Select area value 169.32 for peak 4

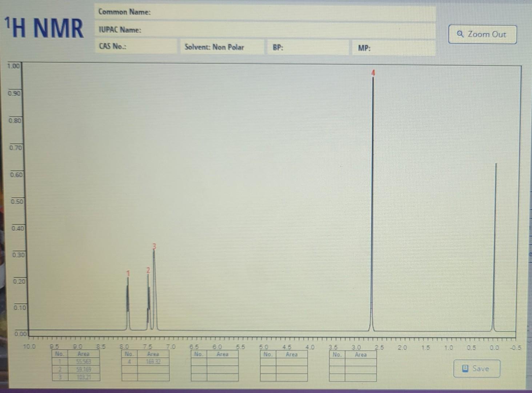(x=154, y=362)
